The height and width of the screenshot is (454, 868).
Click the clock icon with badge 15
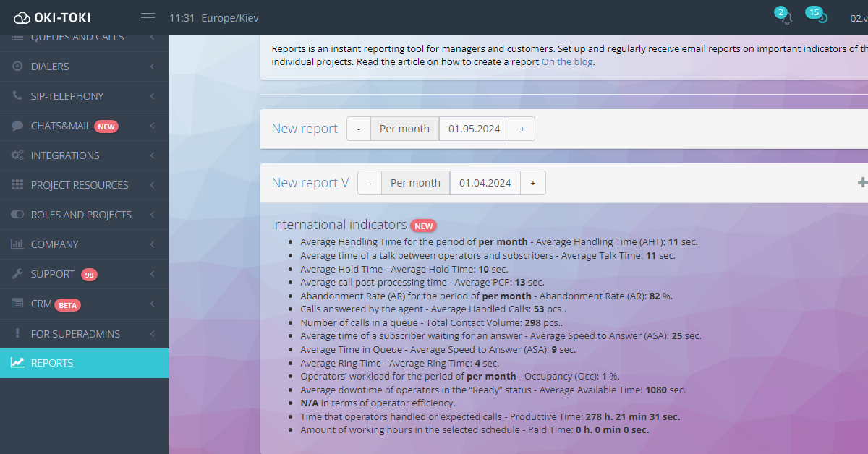click(822, 19)
